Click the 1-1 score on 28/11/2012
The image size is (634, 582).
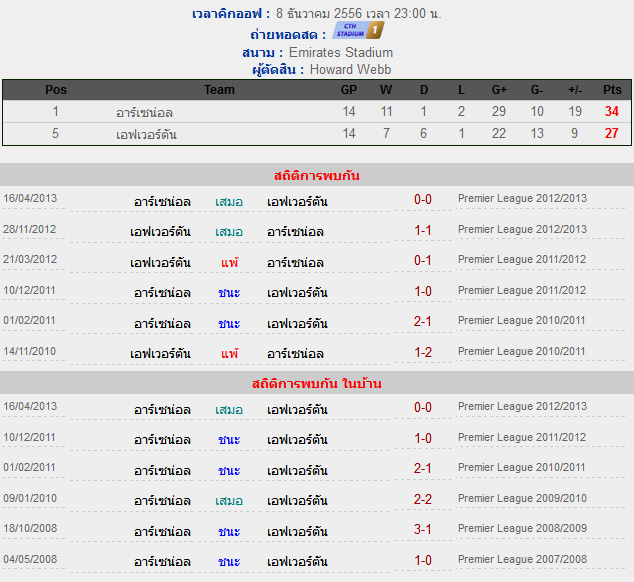(x=423, y=231)
